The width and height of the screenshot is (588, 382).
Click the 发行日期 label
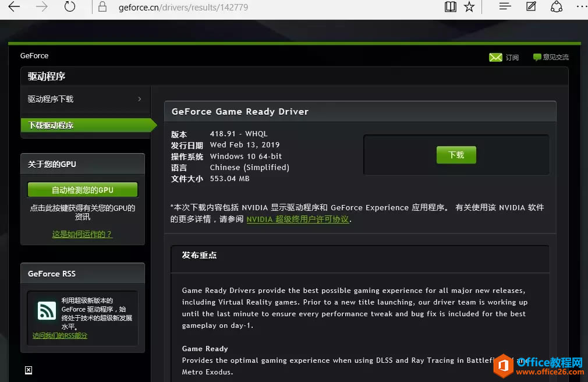(x=187, y=145)
